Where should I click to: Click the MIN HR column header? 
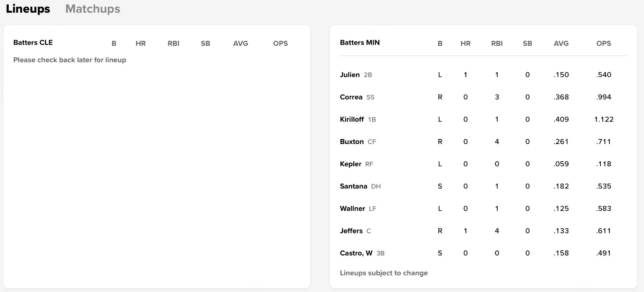pos(465,43)
